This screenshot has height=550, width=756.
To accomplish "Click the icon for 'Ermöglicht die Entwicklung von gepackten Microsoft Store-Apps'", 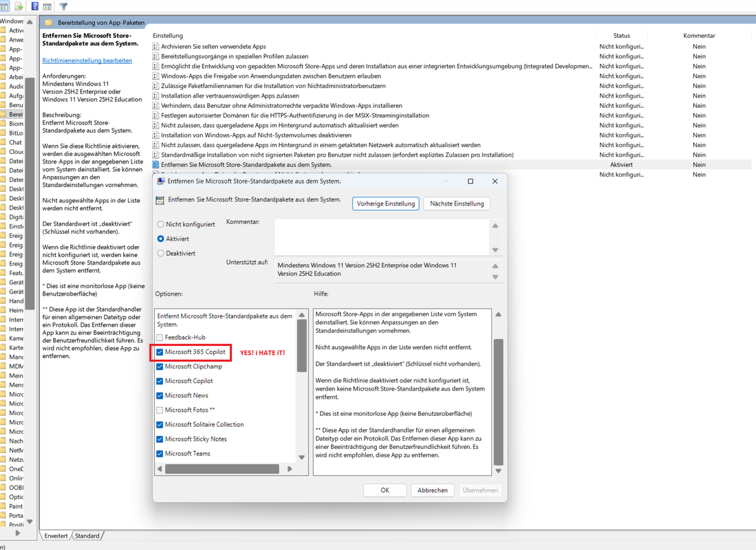I will 155,67.
